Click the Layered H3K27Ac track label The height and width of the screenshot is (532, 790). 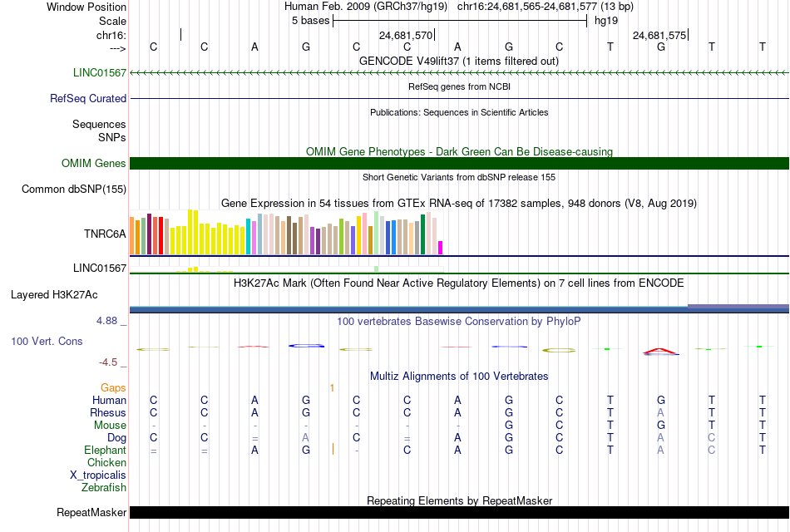(54, 295)
